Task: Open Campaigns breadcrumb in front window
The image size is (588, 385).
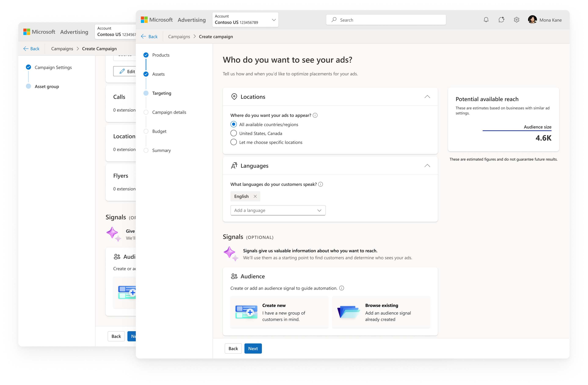Action: click(179, 37)
